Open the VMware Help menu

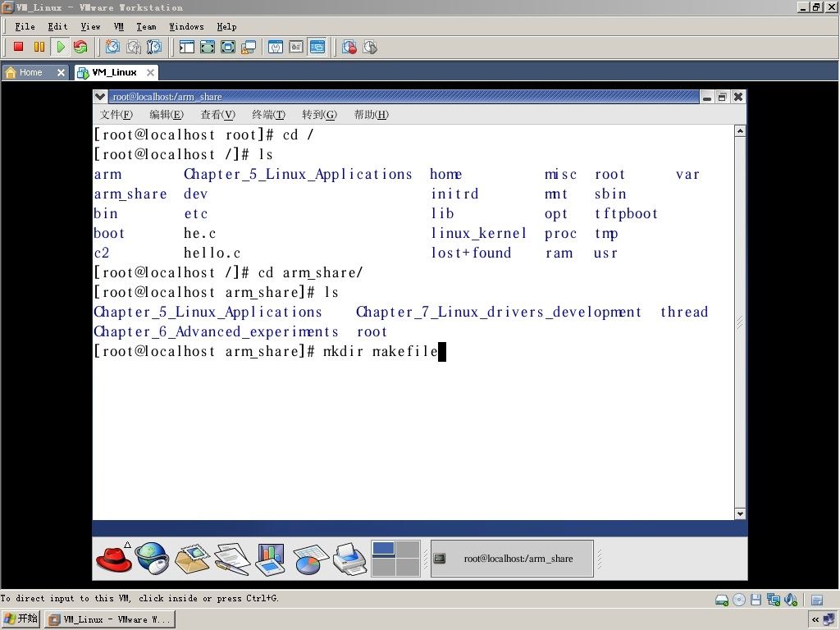coord(226,26)
